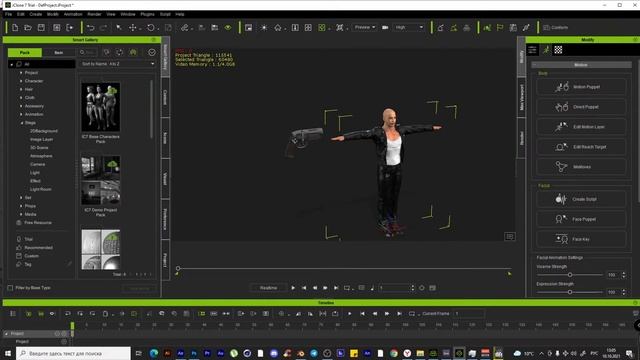Select the Pack tab in Smart Gallery
This screenshot has height=360, width=640.
(25, 52)
